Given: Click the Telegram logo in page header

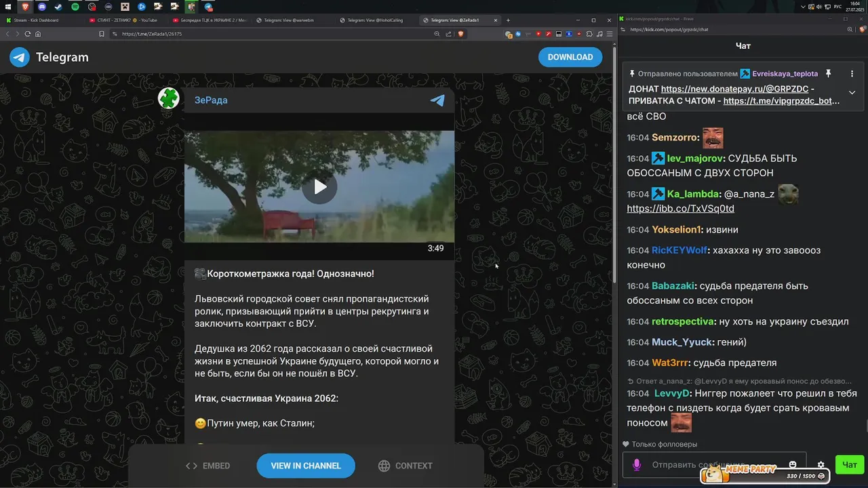Looking at the screenshot, I should [x=49, y=58].
